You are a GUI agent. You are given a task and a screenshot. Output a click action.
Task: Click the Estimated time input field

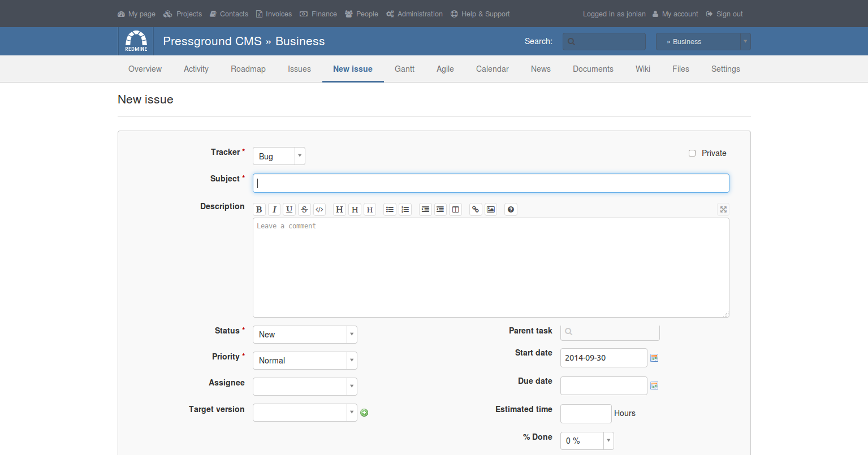coord(586,414)
